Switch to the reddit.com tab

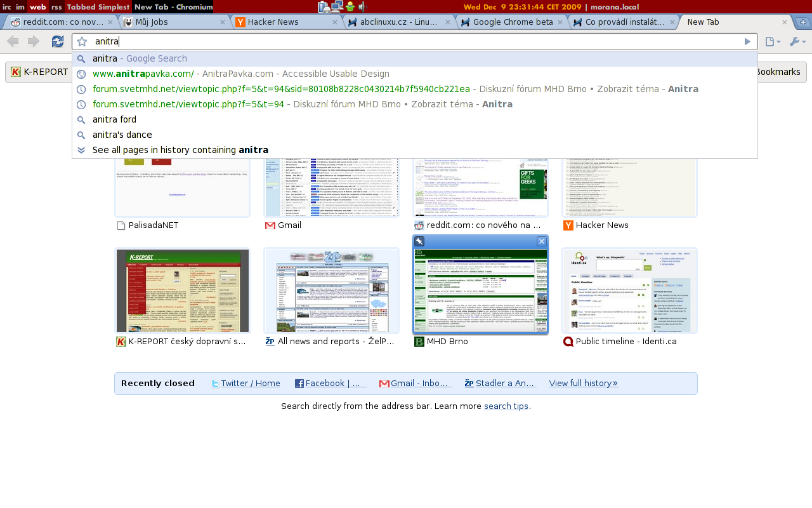tap(62, 22)
